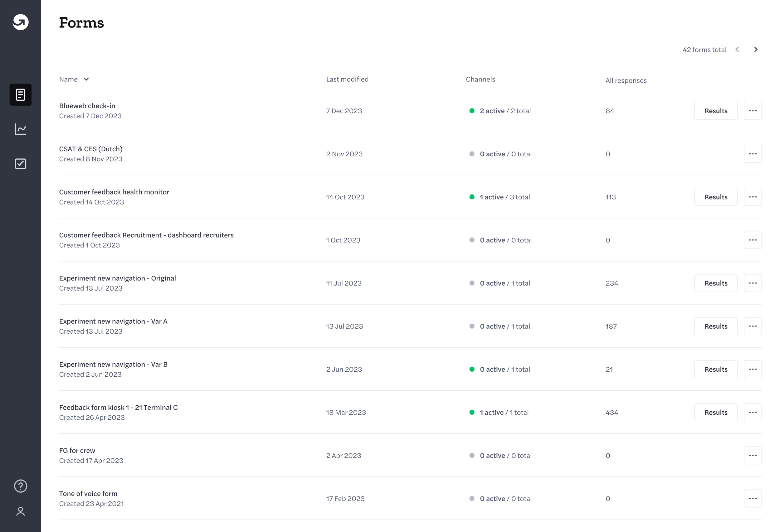Click the response count 434
The image size is (780, 532).
click(612, 413)
